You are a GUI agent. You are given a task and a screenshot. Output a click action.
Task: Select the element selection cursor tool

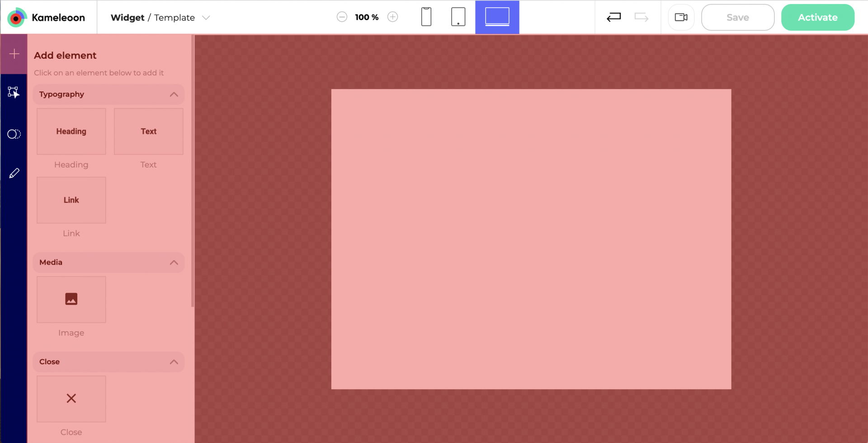[x=14, y=92]
